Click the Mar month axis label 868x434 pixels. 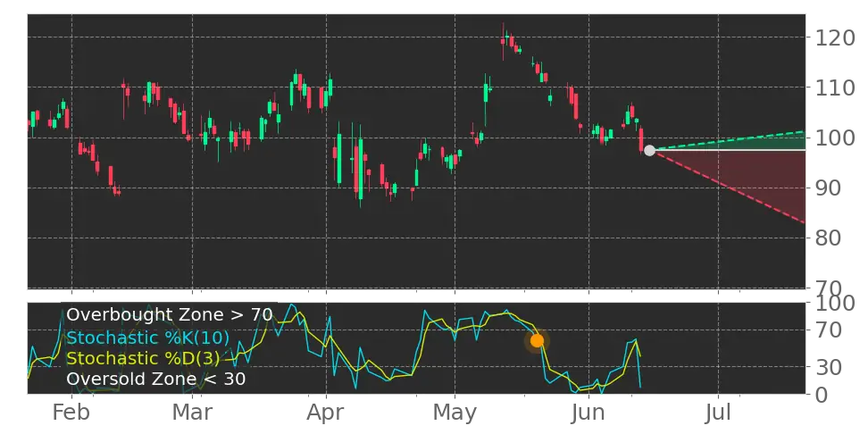point(192,413)
